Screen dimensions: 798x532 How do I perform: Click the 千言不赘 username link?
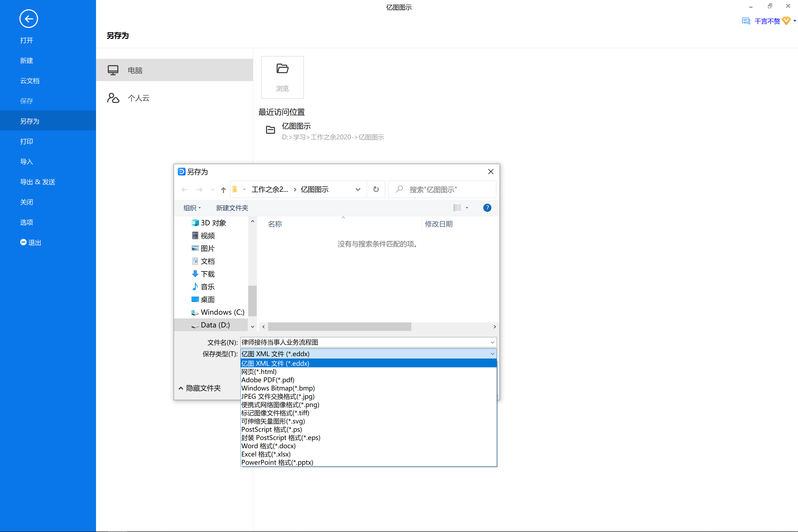tap(767, 21)
